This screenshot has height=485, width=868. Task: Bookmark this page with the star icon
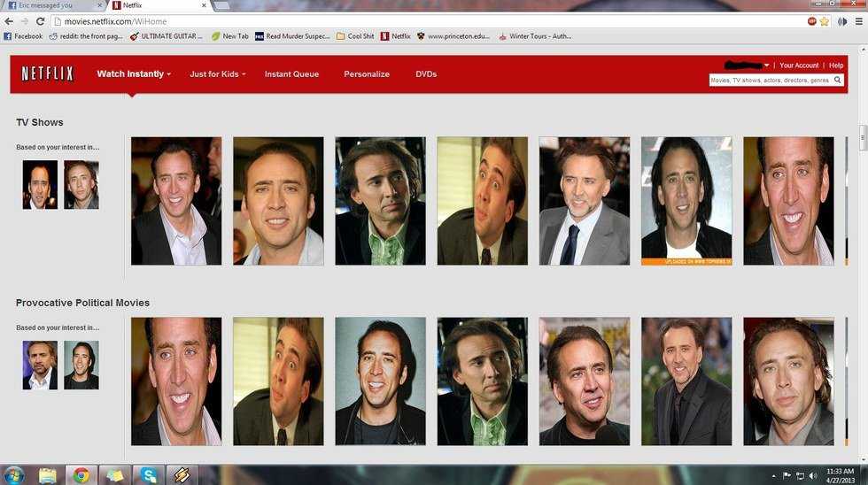[824, 21]
